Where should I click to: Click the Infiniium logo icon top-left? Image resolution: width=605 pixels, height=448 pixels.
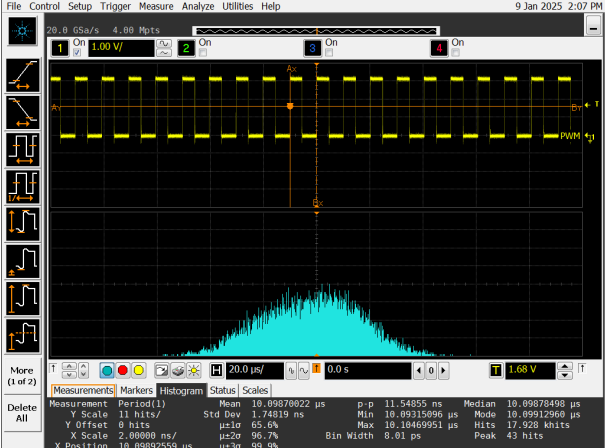tap(22, 32)
